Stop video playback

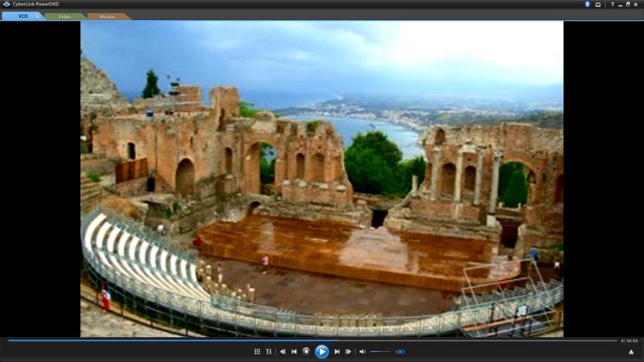[306, 351]
